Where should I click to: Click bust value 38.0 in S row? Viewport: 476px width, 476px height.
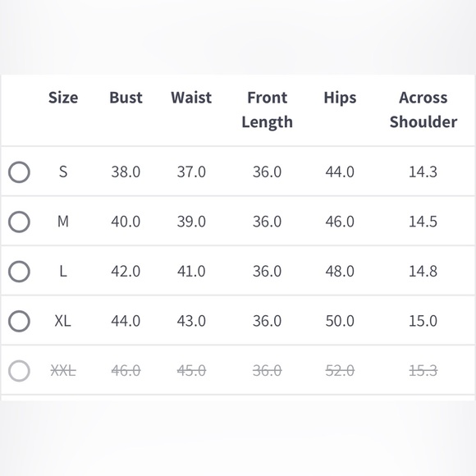[x=126, y=172]
